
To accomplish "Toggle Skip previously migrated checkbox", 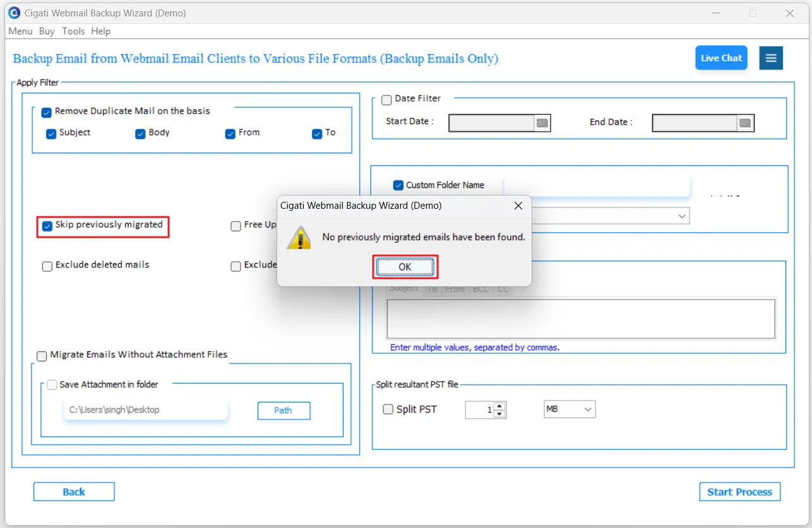I will pos(47,226).
